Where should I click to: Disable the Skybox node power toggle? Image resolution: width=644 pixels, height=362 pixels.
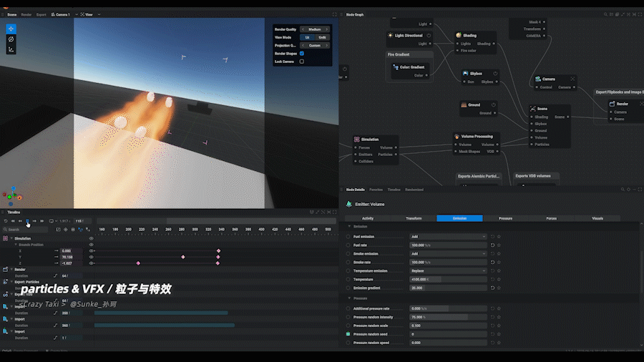(x=495, y=74)
